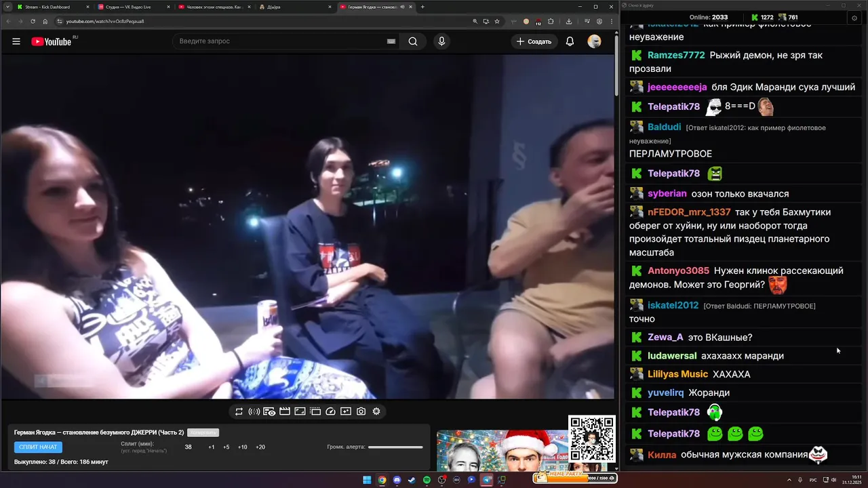Add +10 minutes to split
This screenshot has height=488, width=868.
tap(242, 447)
